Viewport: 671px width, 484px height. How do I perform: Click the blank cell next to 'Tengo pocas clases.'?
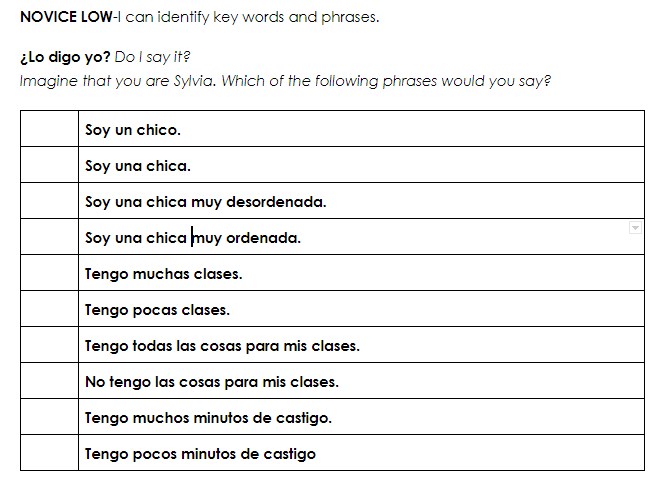click(x=49, y=310)
